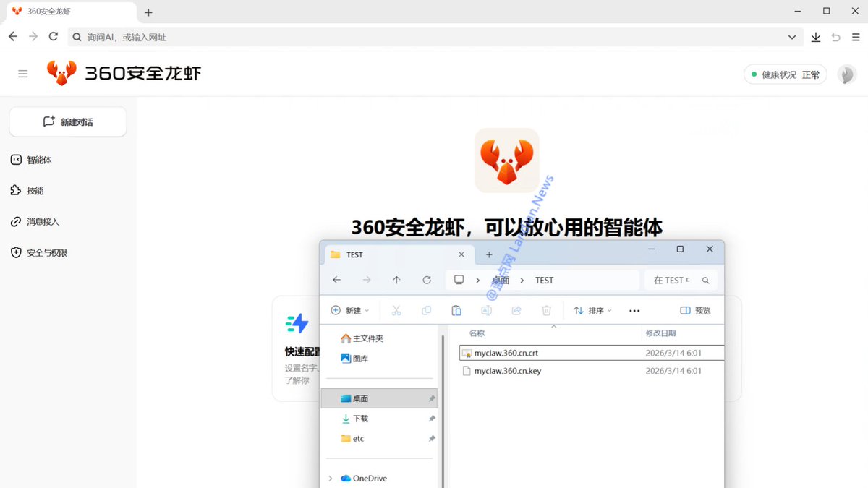The width and height of the screenshot is (868, 488).
Task: Open the user avatar profile
Action: click(x=847, y=74)
